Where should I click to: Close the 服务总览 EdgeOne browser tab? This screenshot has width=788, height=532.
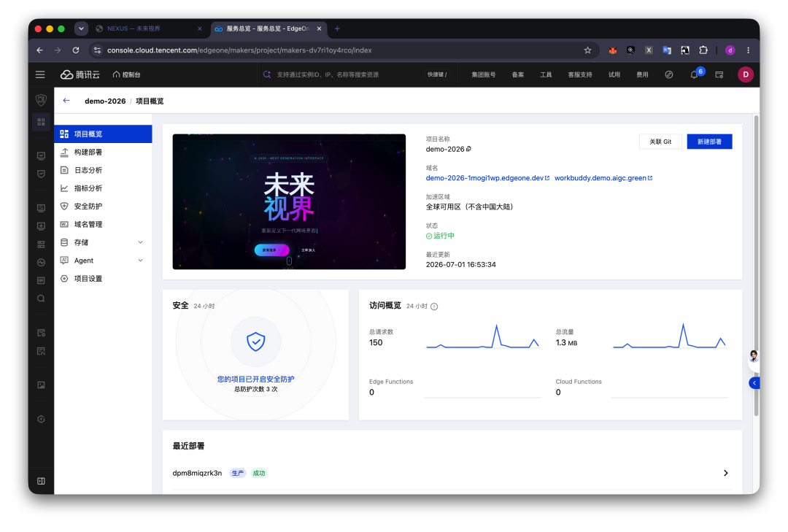point(319,28)
